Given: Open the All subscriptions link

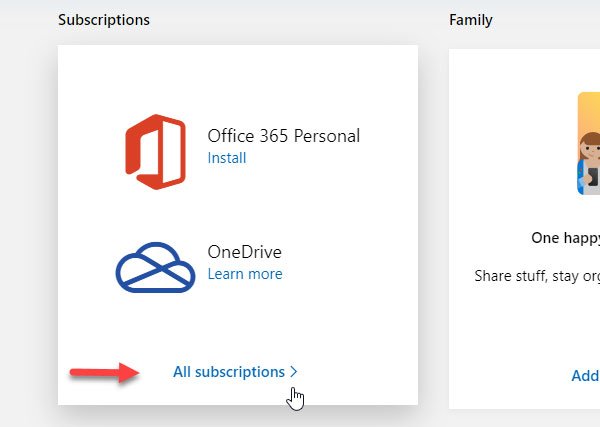Looking at the screenshot, I should pyautogui.click(x=229, y=372).
